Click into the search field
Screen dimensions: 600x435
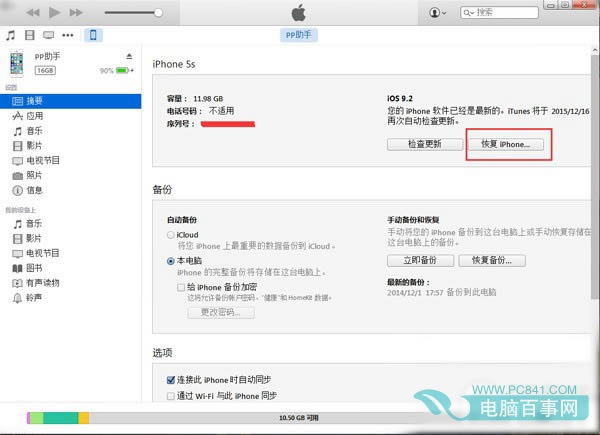(x=499, y=13)
